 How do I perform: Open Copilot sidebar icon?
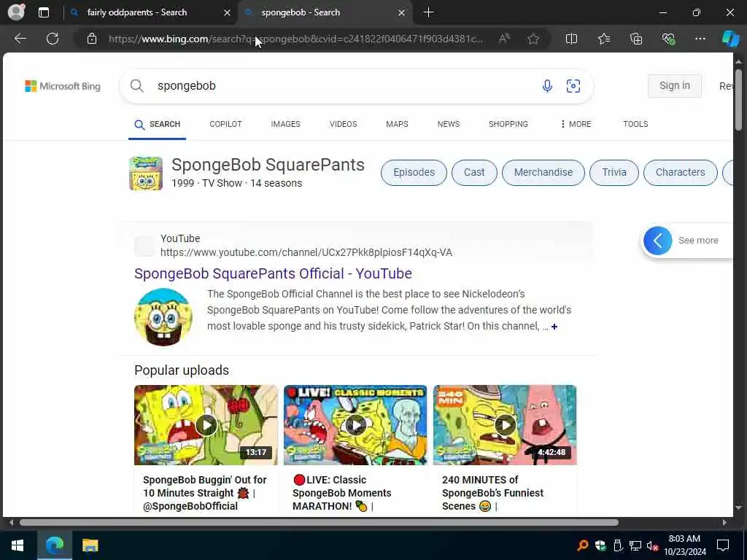coord(730,39)
